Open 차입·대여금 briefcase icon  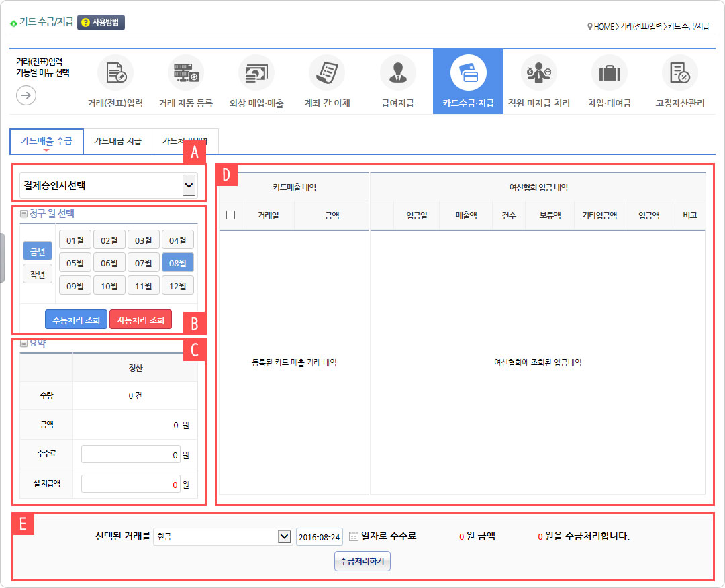[x=609, y=73]
